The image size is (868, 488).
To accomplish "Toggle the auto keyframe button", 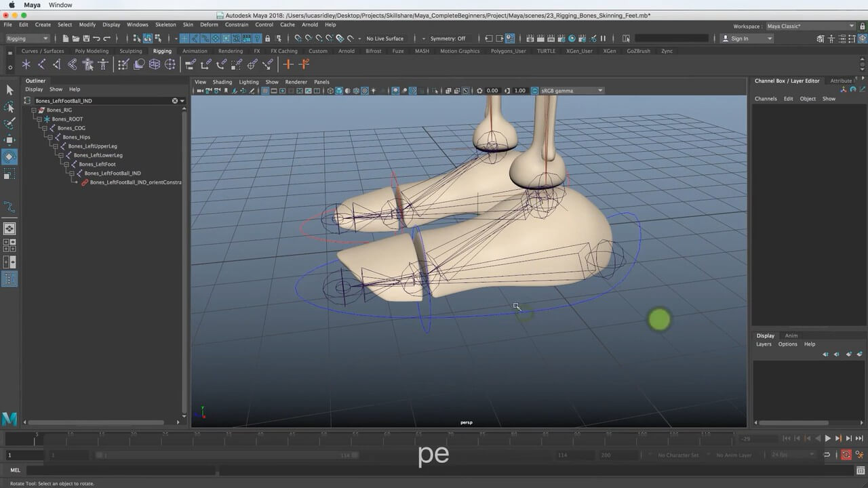I will [x=847, y=455].
